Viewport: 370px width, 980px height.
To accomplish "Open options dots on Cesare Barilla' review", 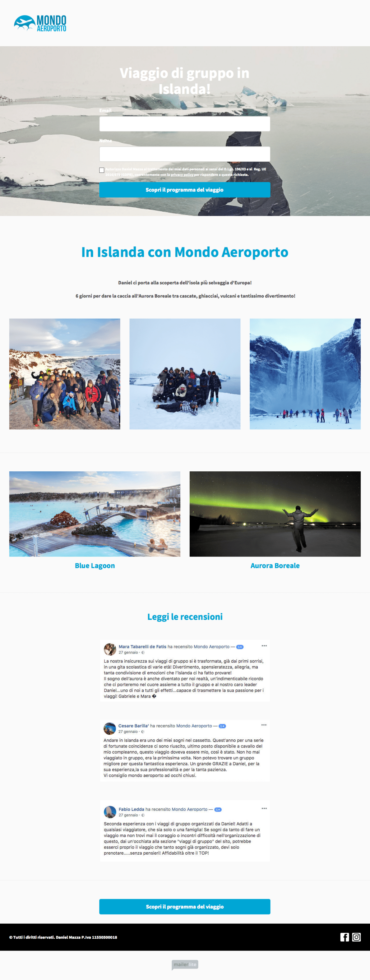I will (x=264, y=725).
